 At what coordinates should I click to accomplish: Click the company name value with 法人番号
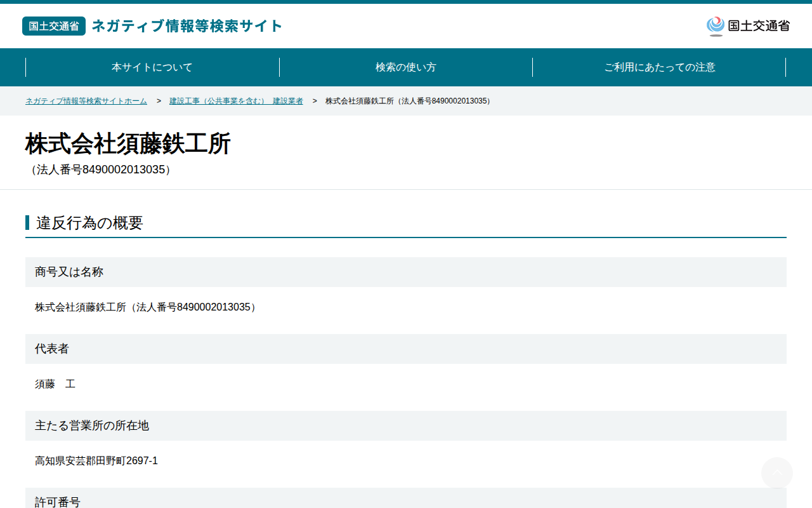[x=147, y=307]
